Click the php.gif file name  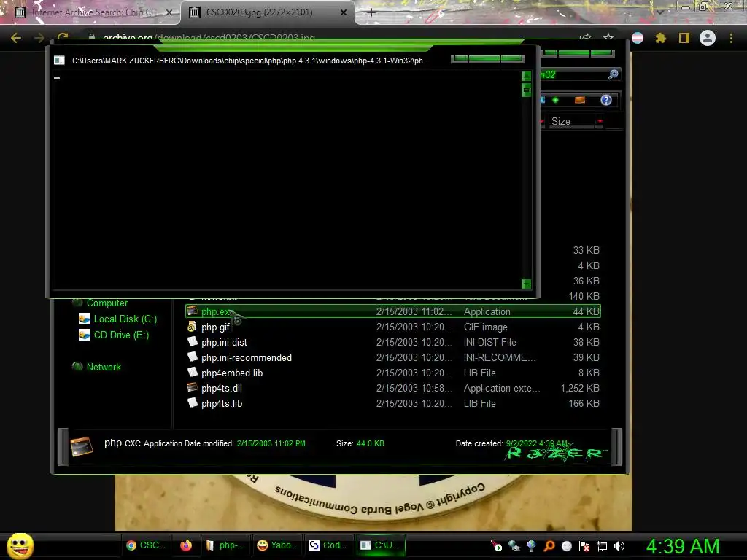(215, 327)
